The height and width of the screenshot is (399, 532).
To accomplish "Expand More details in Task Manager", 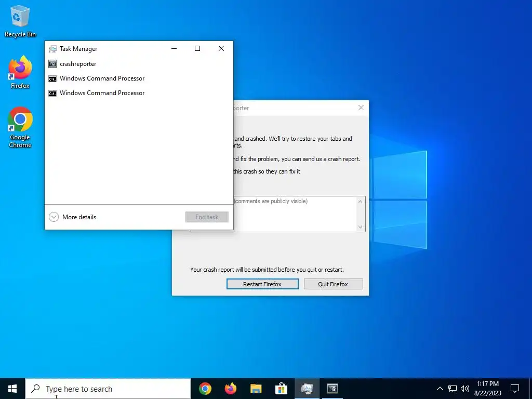I will click(73, 217).
